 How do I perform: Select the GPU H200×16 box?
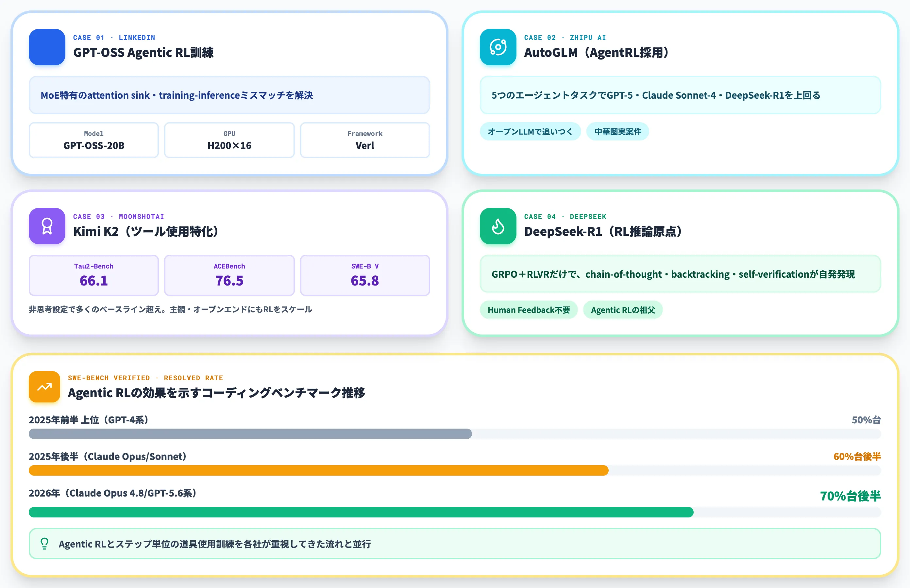pyautogui.click(x=229, y=140)
